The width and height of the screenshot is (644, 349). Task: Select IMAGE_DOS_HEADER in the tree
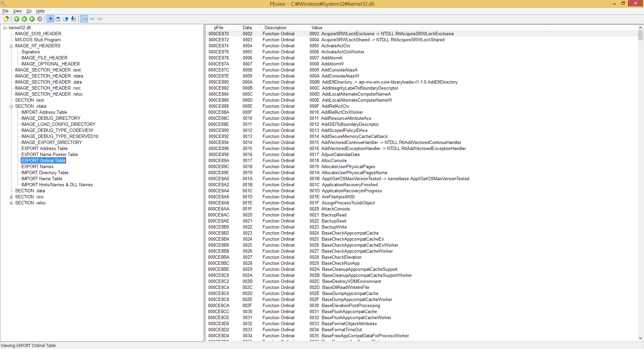coord(38,34)
